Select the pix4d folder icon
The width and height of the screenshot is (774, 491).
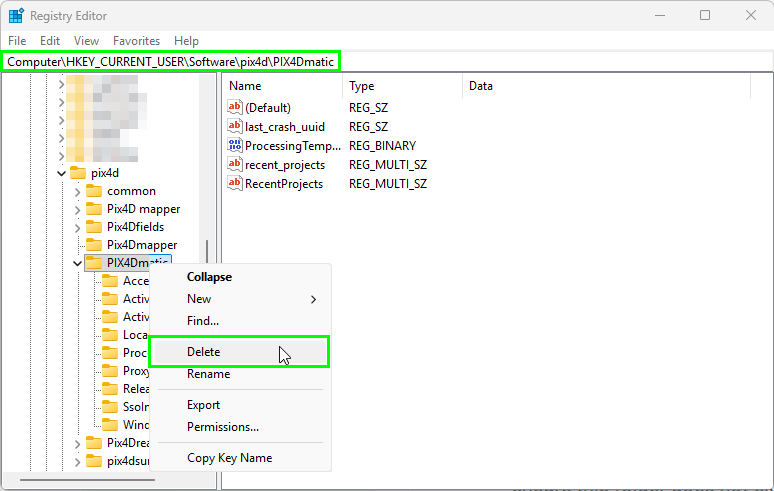pos(78,173)
